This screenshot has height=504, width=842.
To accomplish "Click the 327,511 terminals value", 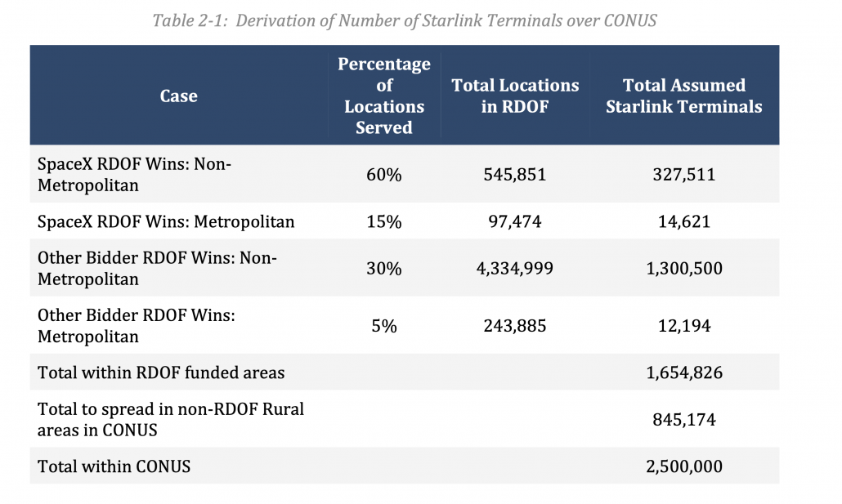I will click(x=684, y=175).
